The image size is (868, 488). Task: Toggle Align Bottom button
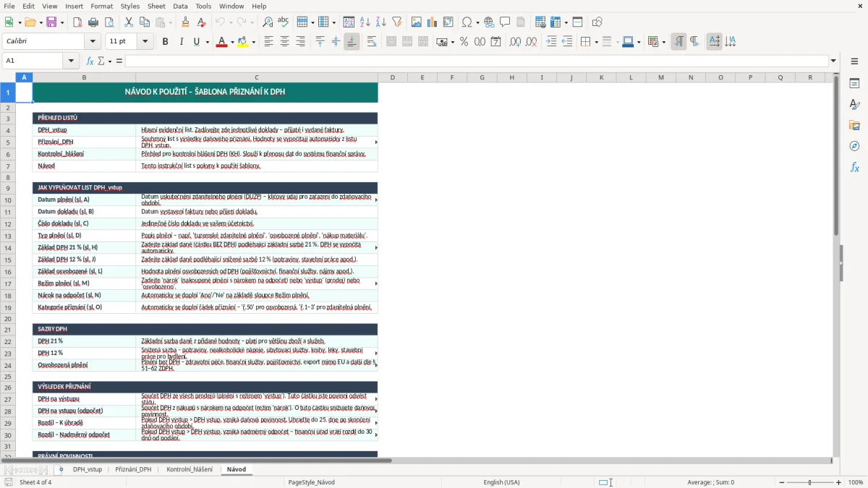(352, 42)
